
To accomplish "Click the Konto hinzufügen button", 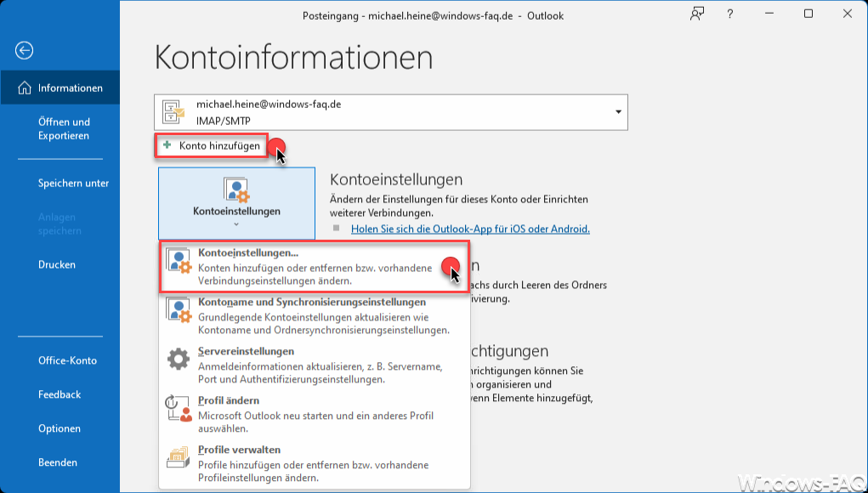I will [212, 146].
